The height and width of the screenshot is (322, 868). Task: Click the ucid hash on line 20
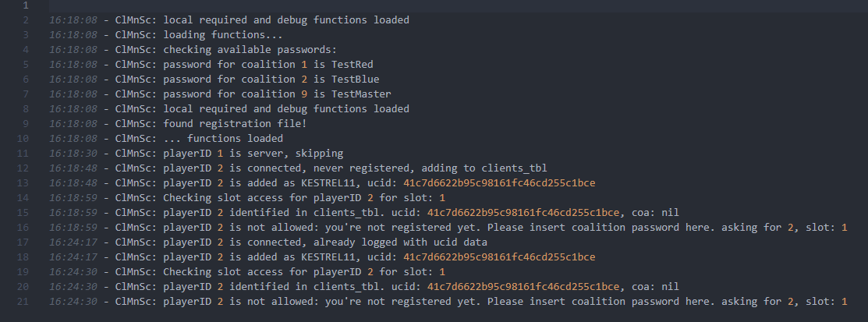[523, 287]
